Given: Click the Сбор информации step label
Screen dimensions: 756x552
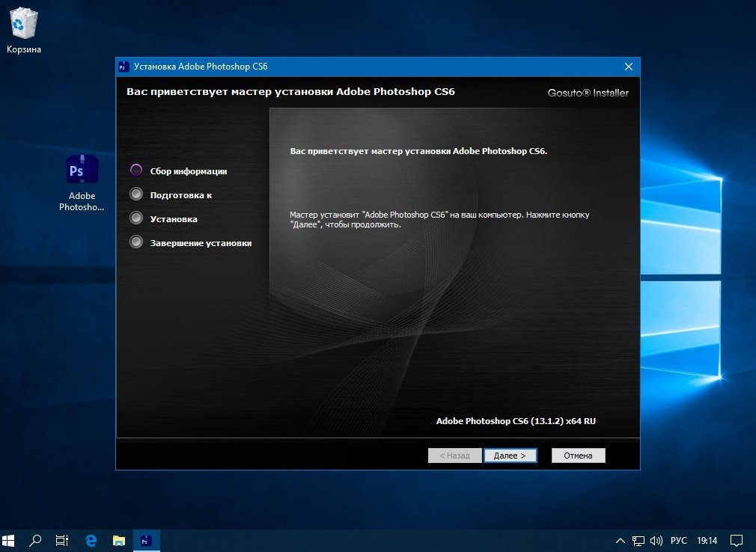Looking at the screenshot, I should (x=189, y=171).
